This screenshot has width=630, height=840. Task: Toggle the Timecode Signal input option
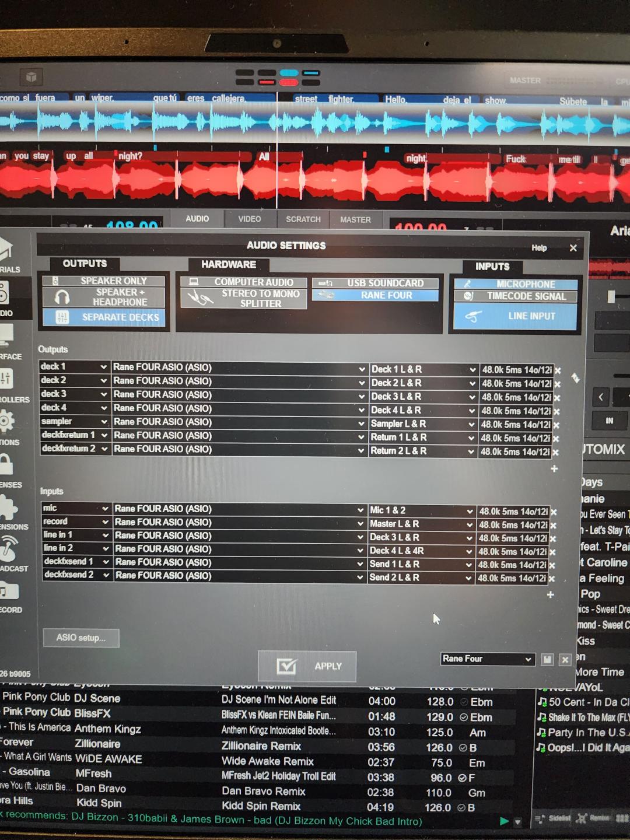pos(516,296)
